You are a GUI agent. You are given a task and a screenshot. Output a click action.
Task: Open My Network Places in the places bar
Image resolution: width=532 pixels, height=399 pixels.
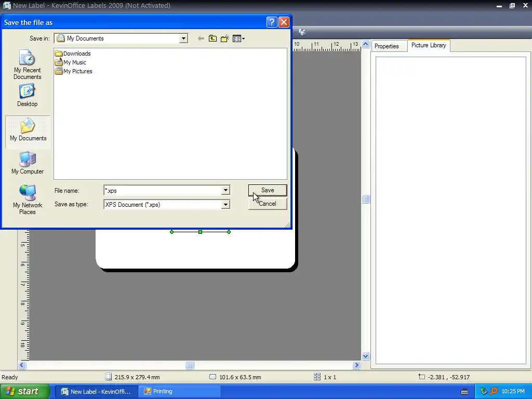click(x=28, y=199)
